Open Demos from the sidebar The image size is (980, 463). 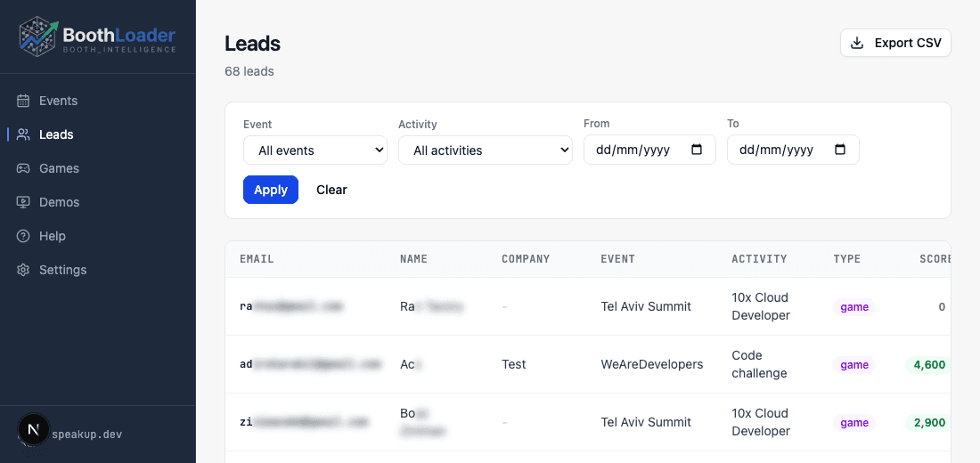(60, 202)
